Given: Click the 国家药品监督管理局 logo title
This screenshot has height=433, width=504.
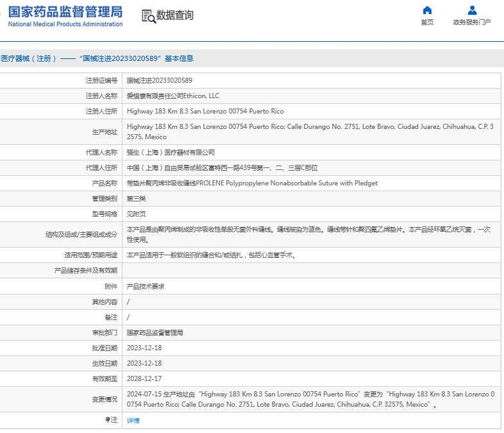Looking at the screenshot, I should click(65, 12).
